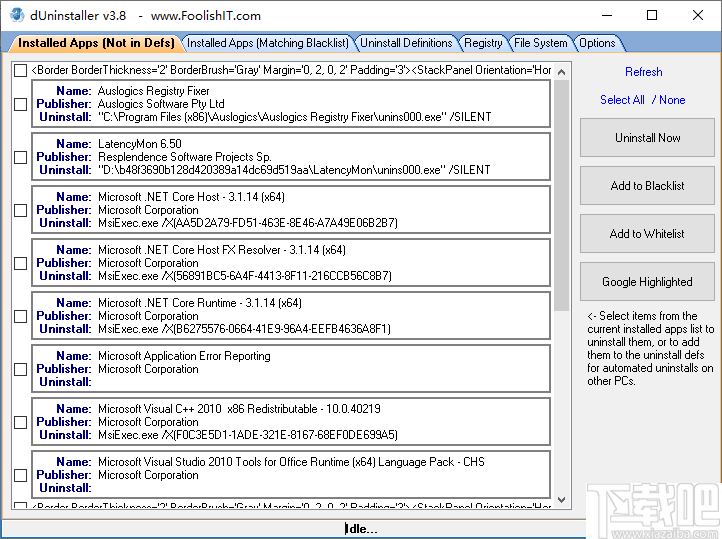Viewport: 722px width, 539px height.
Task: Click the apps list scrollbar thumb
Action: click(x=561, y=195)
